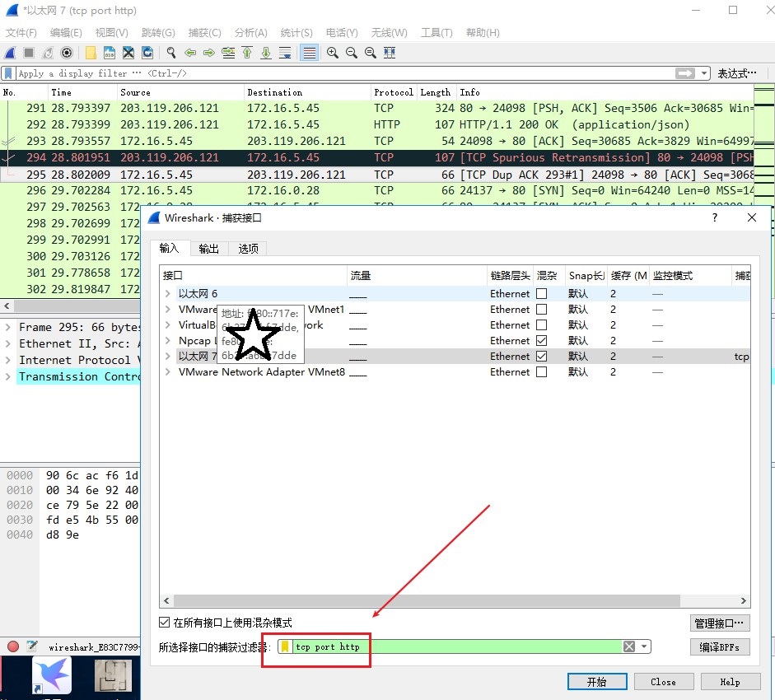
Task: Apply display filter arrow button
Action: click(x=685, y=73)
